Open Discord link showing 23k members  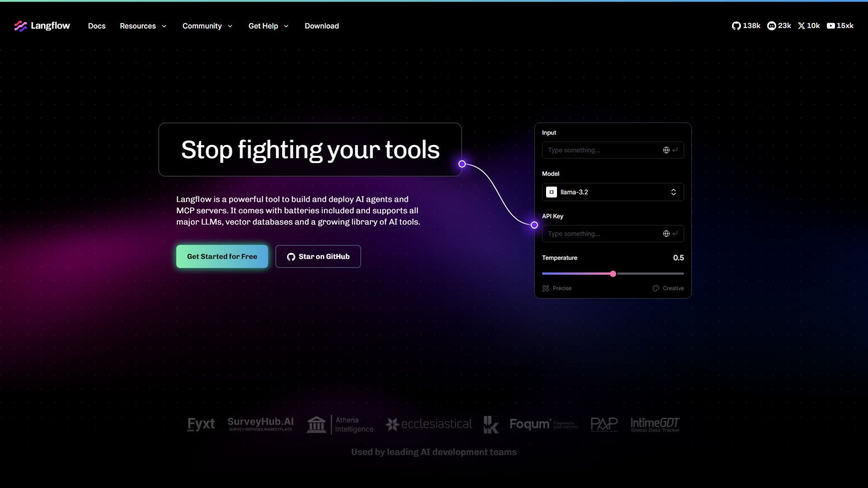(x=779, y=26)
